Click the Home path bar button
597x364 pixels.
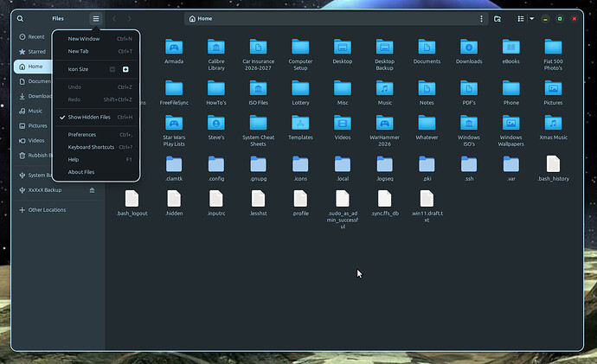pos(201,18)
